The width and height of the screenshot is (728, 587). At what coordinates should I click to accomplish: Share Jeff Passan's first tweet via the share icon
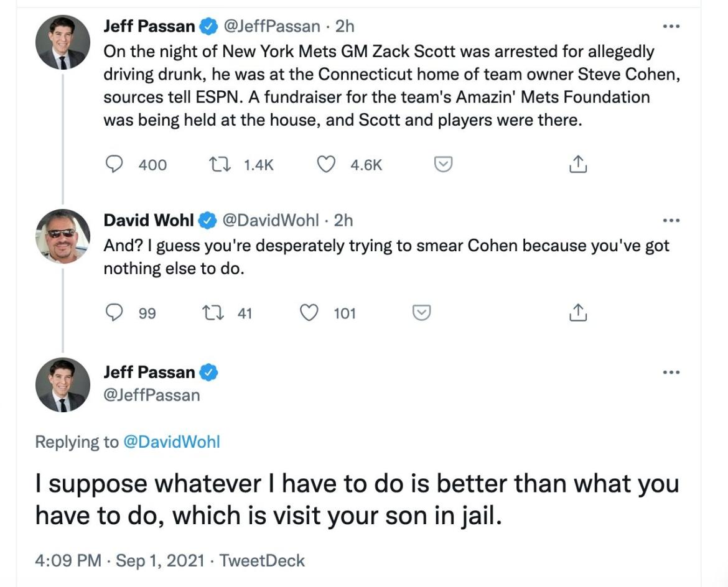(577, 164)
